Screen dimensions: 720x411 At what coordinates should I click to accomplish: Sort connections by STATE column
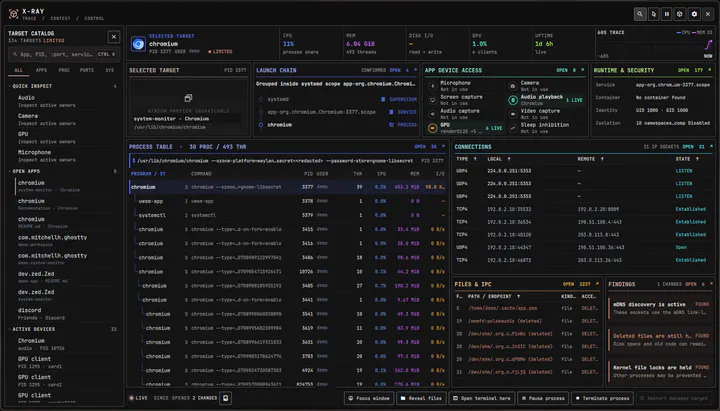pyautogui.click(x=687, y=159)
